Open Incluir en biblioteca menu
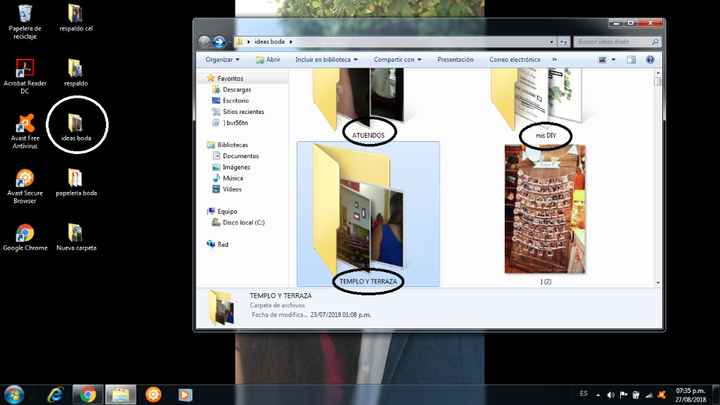720x405 pixels. click(326, 60)
